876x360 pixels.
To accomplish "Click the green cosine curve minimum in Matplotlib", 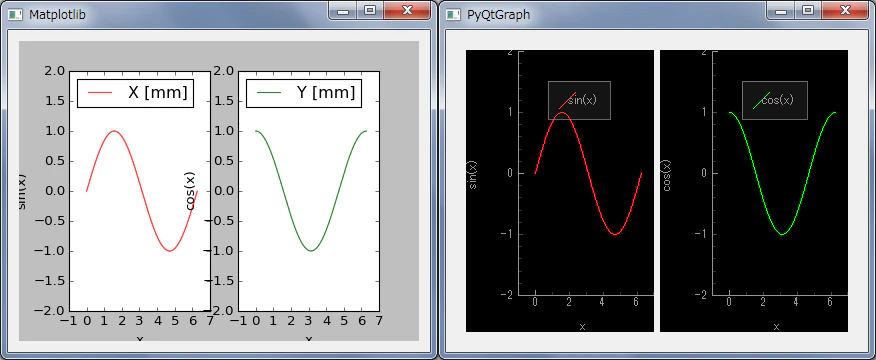I will point(311,250).
